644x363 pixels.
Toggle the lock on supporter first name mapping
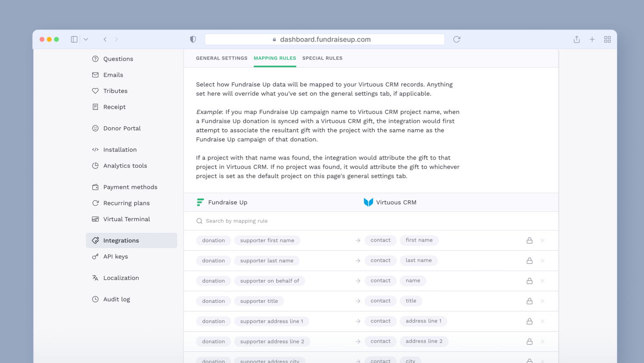tap(529, 240)
